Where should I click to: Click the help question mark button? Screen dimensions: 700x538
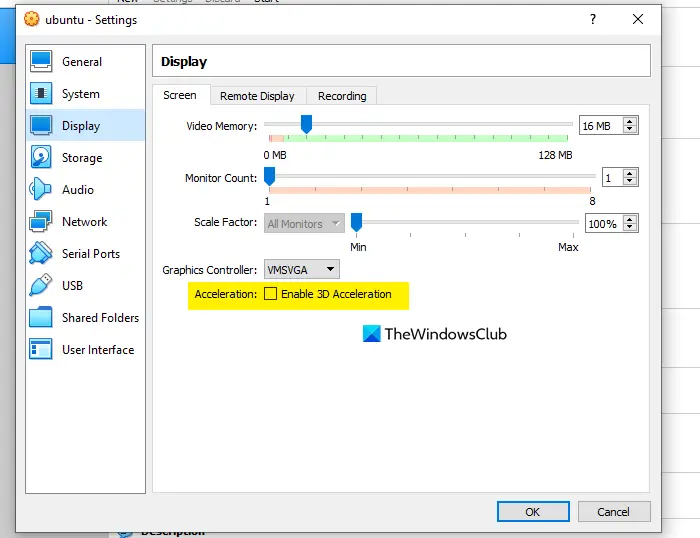pyautogui.click(x=593, y=19)
